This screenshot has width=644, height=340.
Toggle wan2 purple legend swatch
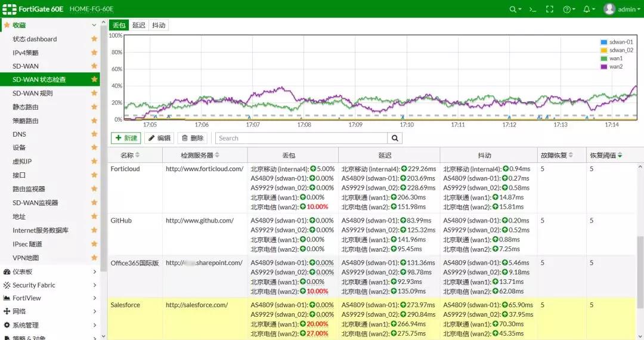point(603,67)
